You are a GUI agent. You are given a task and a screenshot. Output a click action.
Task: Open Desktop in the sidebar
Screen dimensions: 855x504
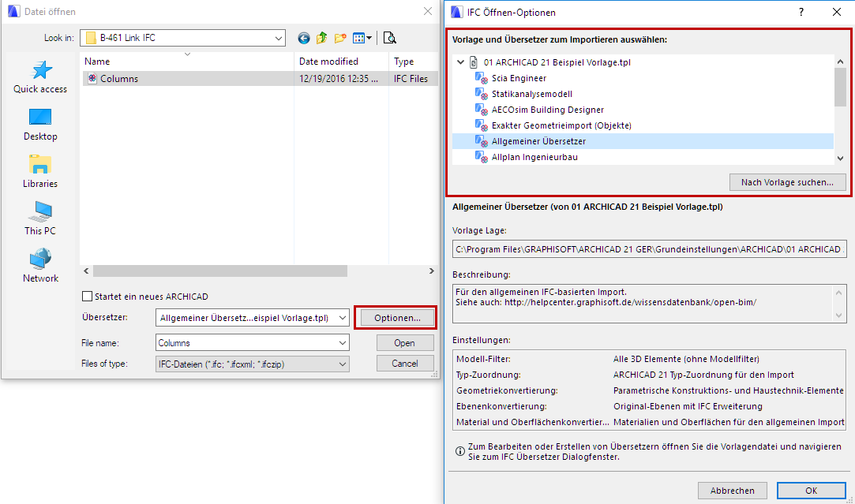[x=40, y=125]
